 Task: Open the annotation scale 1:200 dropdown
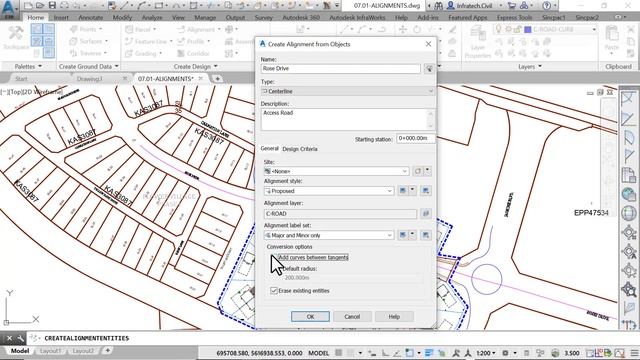tap(485, 353)
